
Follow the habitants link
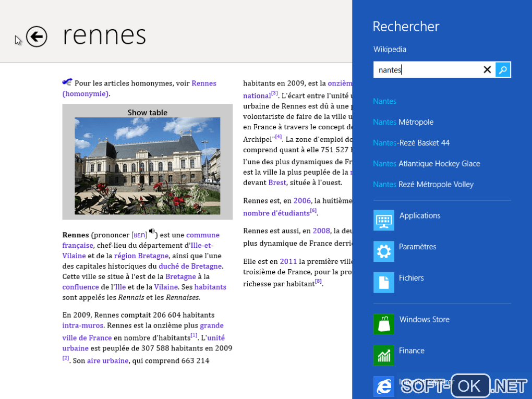pos(210,287)
